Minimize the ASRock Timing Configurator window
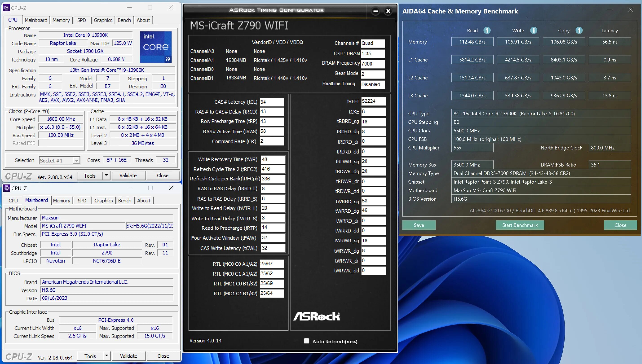The height and width of the screenshot is (364, 642). click(x=375, y=11)
